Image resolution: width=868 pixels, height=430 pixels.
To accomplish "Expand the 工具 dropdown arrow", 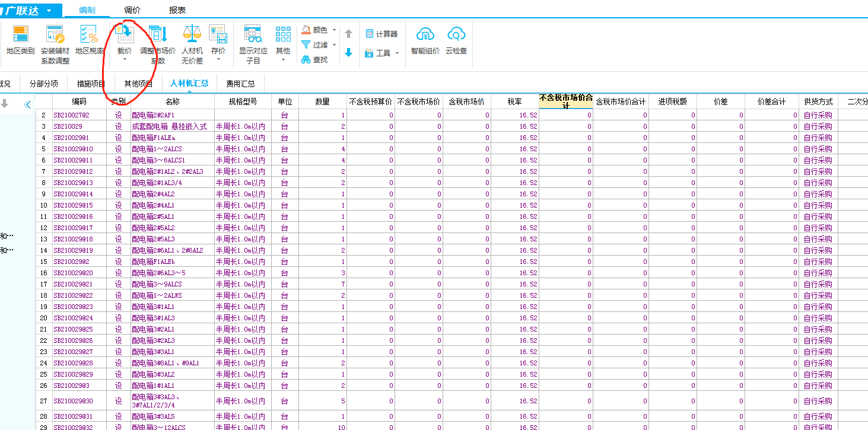I will pyautogui.click(x=398, y=53).
